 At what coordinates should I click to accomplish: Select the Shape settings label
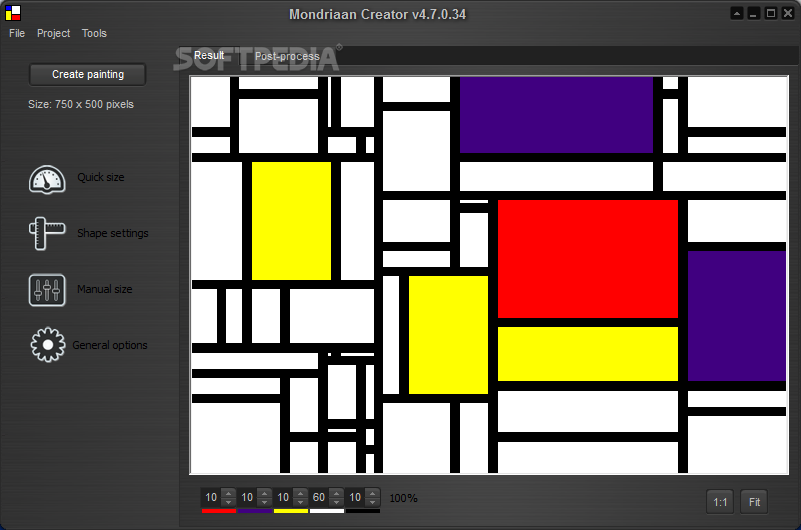pyautogui.click(x=113, y=233)
